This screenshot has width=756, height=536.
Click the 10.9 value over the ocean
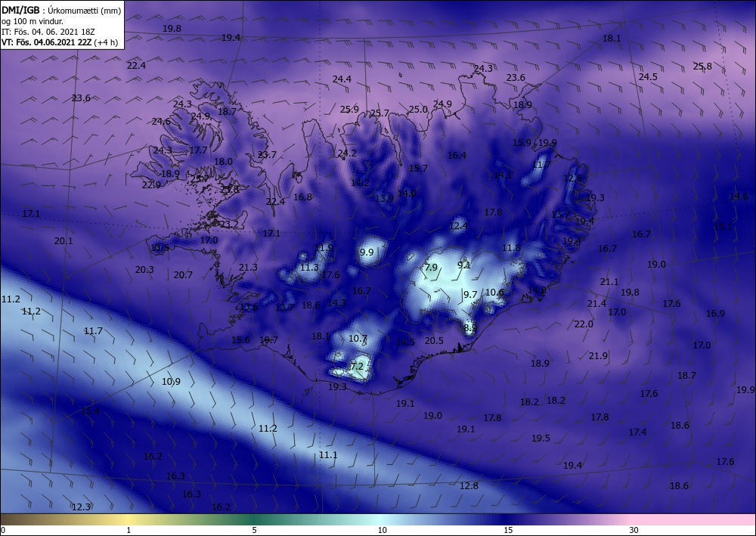tap(171, 381)
